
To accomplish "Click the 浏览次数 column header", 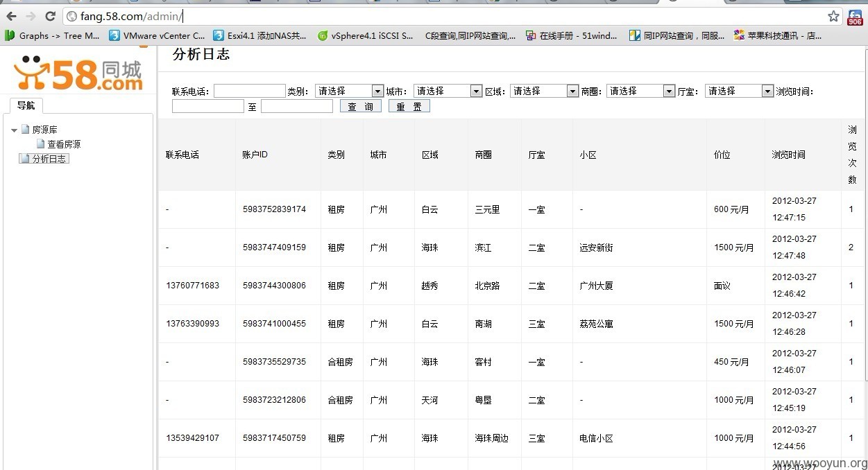I will [852, 155].
